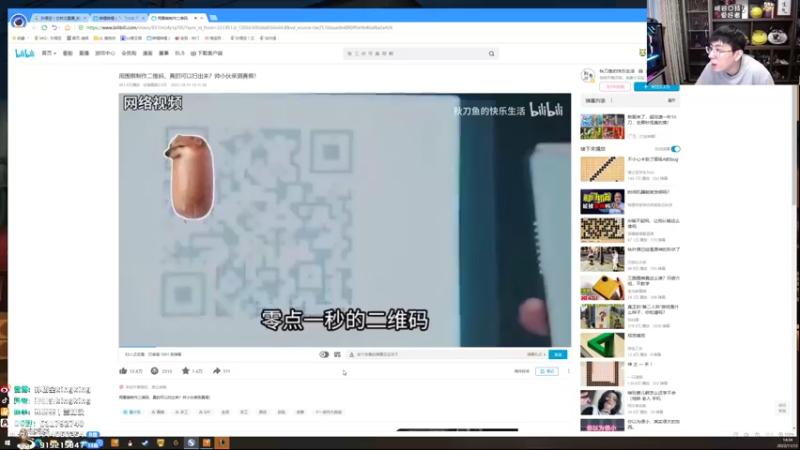Click the last tag in the video tag row
This screenshot has width=800, height=450.
[328, 412]
